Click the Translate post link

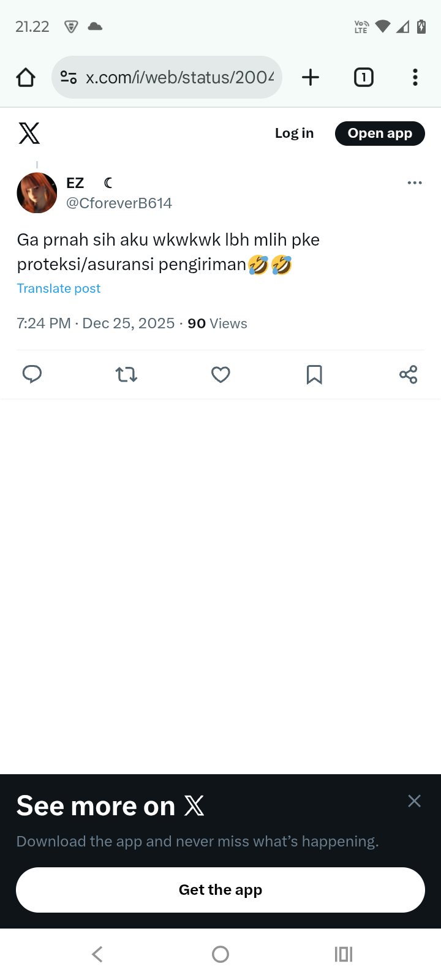(x=59, y=288)
